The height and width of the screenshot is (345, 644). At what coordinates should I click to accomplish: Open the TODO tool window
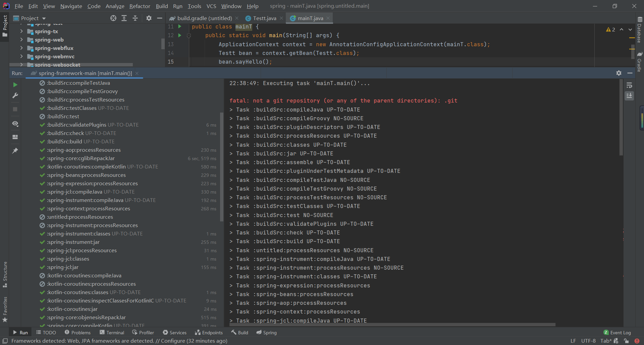[46, 333]
